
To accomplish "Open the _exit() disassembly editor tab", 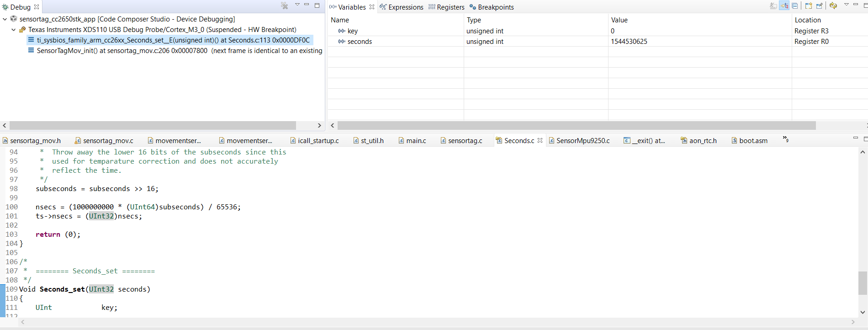I will click(x=644, y=140).
